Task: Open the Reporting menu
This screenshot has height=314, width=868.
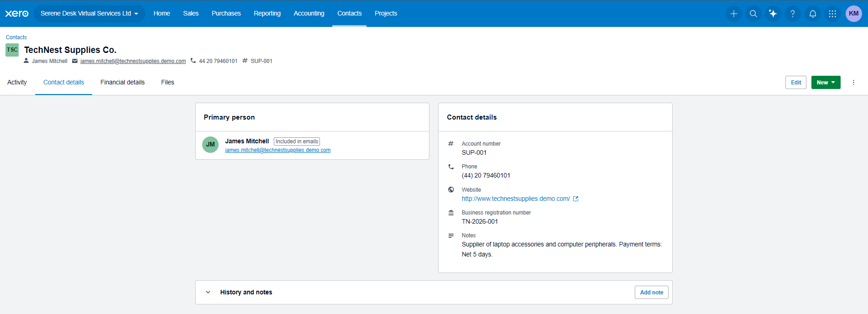Action: click(x=267, y=14)
